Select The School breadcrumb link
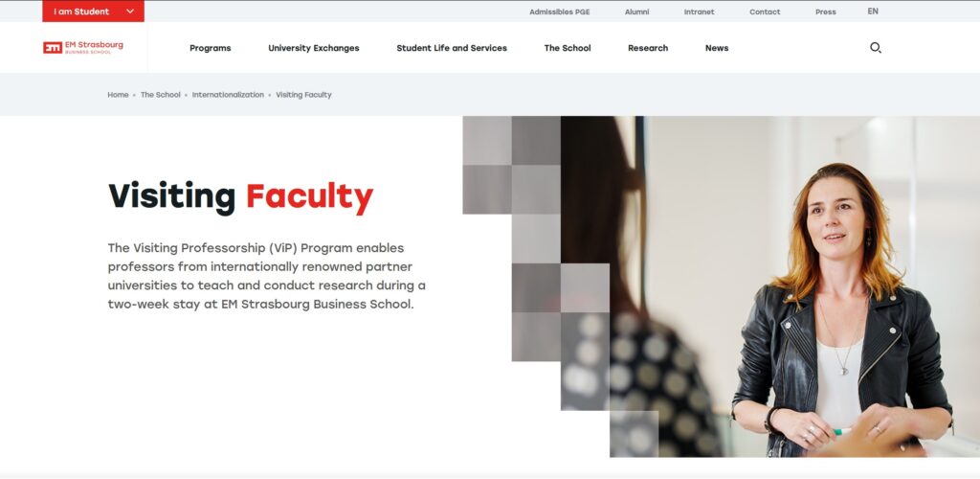This screenshot has width=980, height=479. click(x=161, y=95)
